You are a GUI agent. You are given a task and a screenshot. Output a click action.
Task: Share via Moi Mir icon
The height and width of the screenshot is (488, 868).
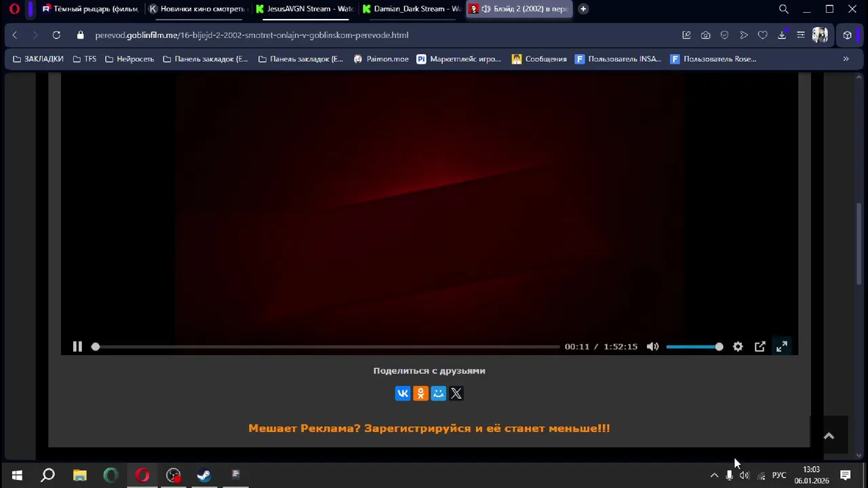pyautogui.click(x=439, y=393)
